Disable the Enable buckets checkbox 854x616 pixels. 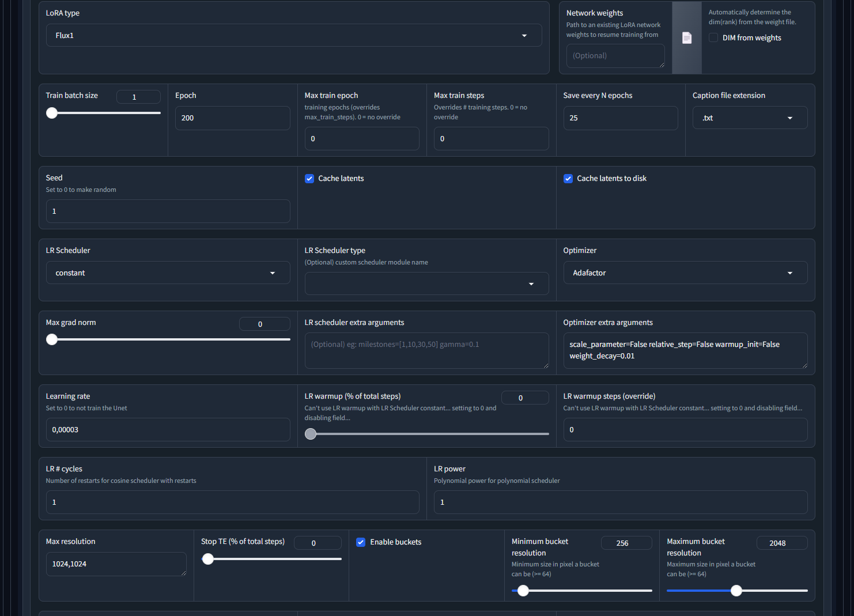coord(361,542)
